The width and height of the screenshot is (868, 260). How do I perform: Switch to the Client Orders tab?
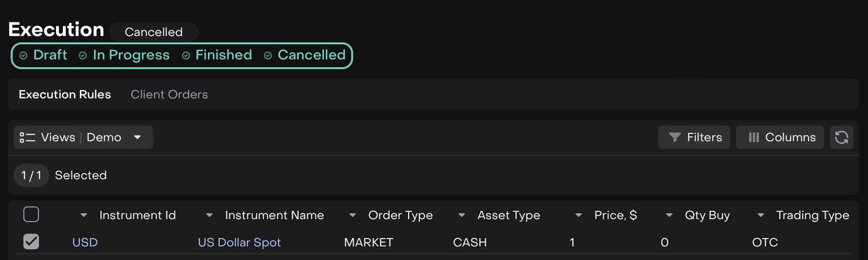click(x=169, y=94)
